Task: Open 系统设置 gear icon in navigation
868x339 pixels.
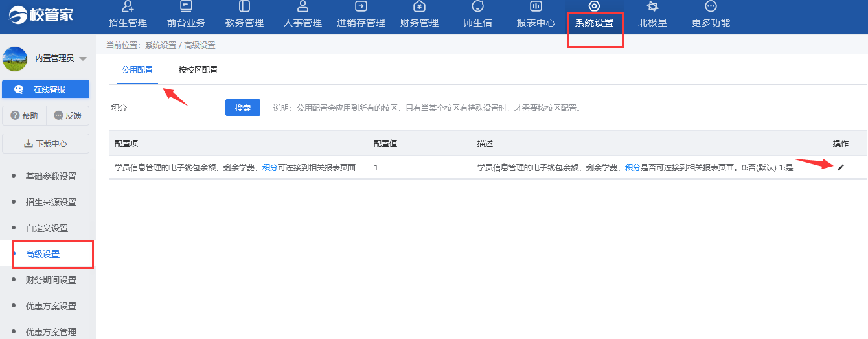Action: pos(594,6)
